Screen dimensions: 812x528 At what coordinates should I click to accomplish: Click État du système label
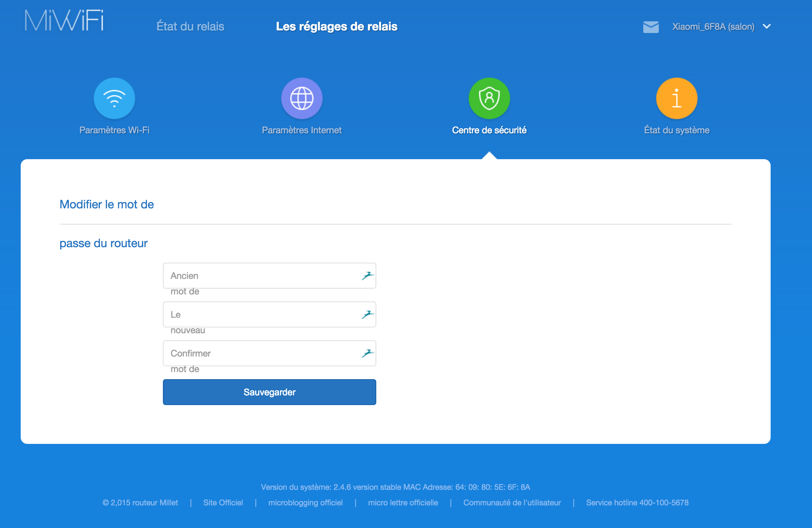click(677, 130)
